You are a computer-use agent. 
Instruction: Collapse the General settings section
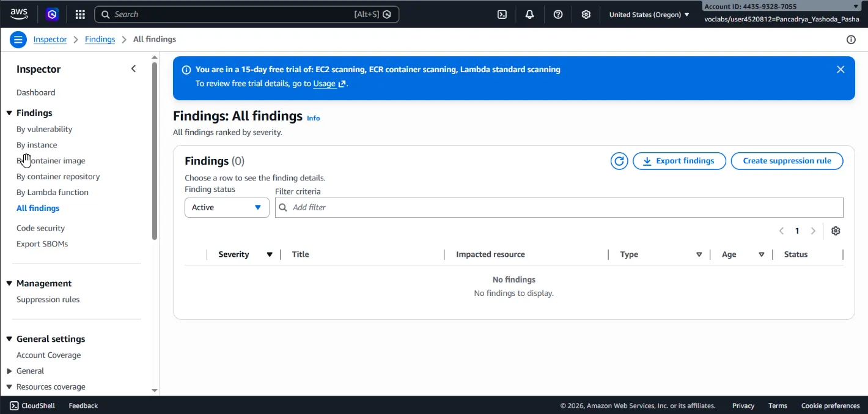[9, 339]
